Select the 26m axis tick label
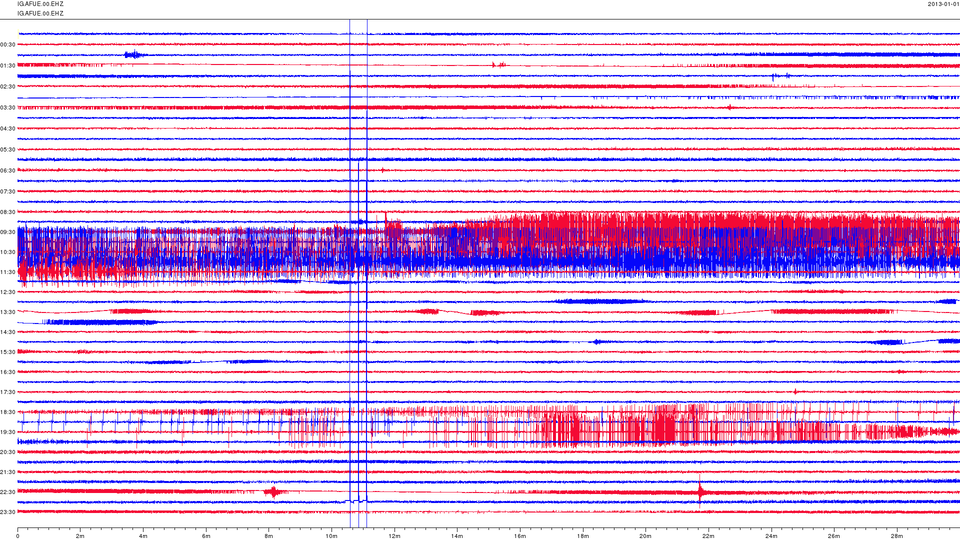The height and width of the screenshot is (540, 960). [x=833, y=536]
